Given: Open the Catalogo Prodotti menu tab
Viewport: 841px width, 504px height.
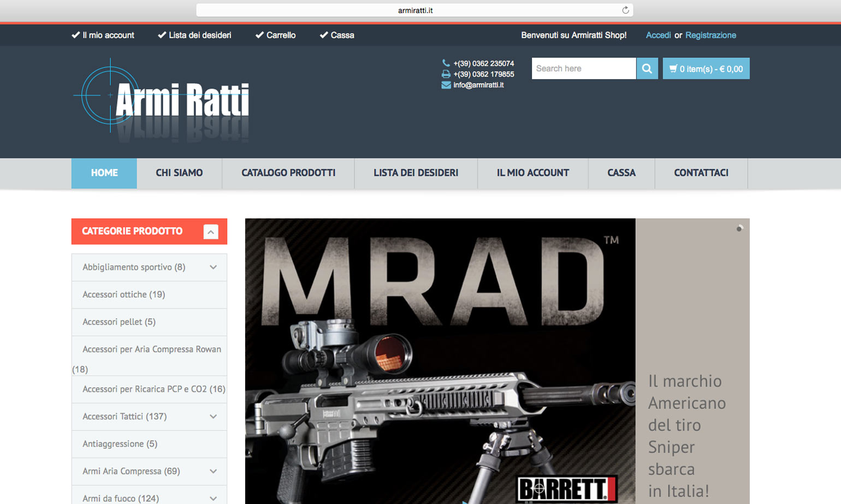Looking at the screenshot, I should [x=288, y=173].
